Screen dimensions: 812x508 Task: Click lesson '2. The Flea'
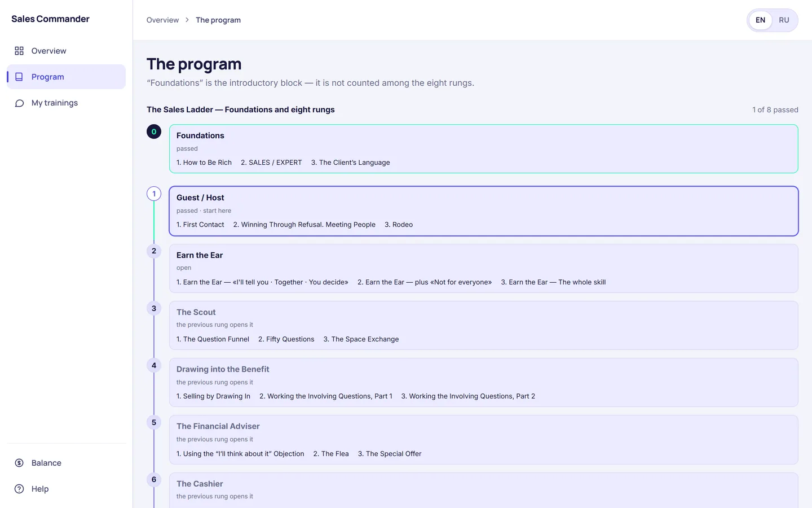point(331,454)
